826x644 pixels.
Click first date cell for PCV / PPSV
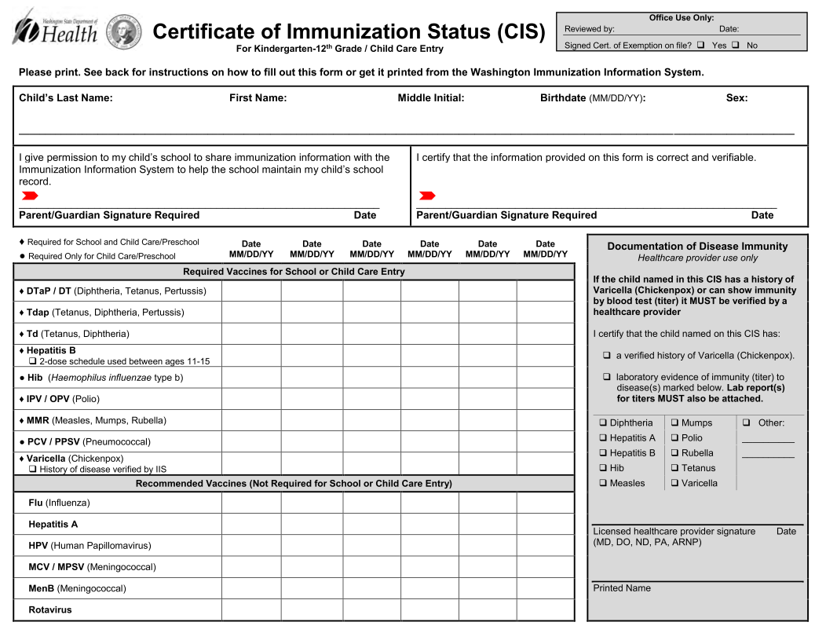251,441
